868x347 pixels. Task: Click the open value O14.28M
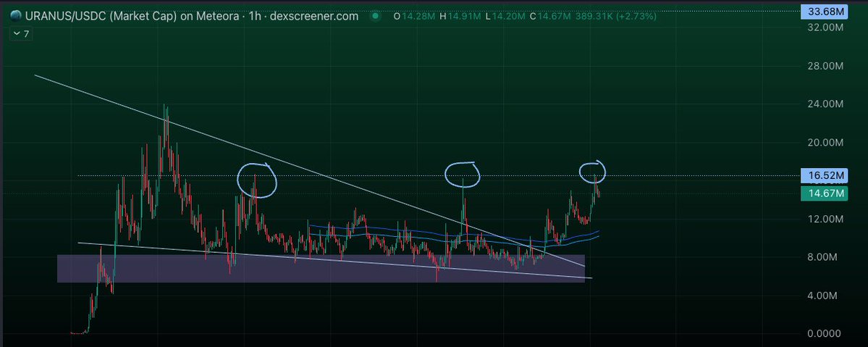click(413, 16)
